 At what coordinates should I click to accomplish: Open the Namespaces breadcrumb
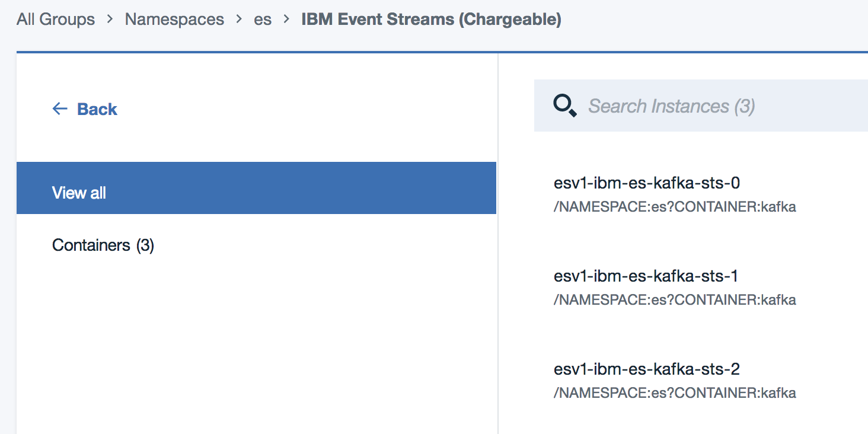(174, 19)
